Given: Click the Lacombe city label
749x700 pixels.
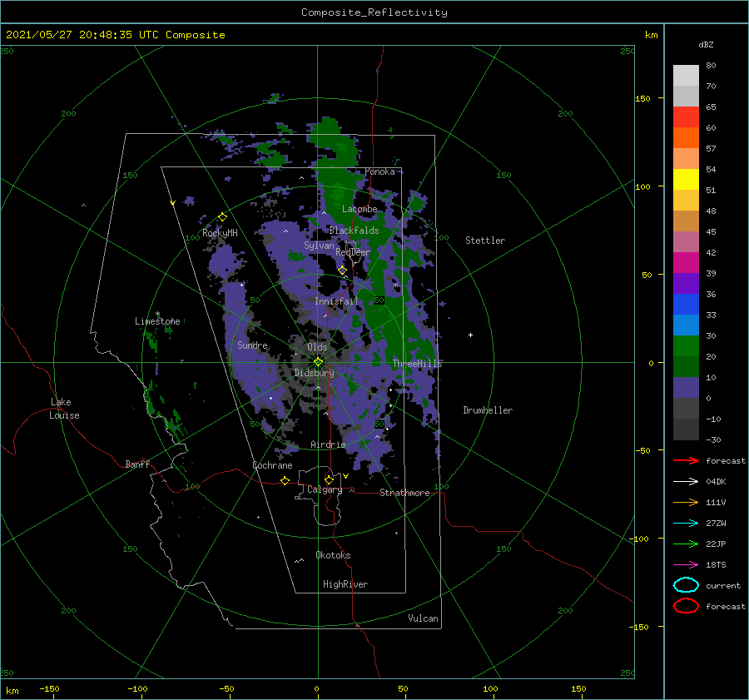Looking at the screenshot, I should [360, 209].
